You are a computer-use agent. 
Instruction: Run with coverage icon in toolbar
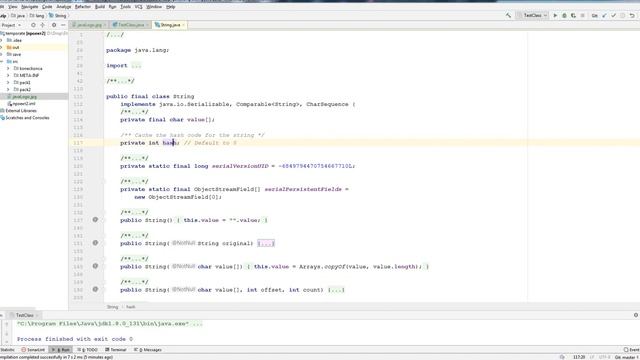coord(573,16)
